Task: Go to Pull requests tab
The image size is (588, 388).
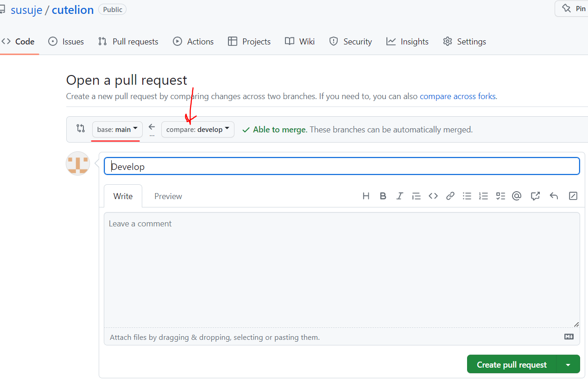Action: pyautogui.click(x=128, y=41)
